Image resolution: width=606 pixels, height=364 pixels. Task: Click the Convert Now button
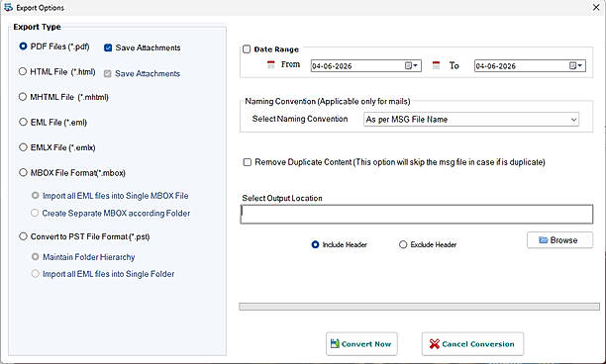pos(361,343)
